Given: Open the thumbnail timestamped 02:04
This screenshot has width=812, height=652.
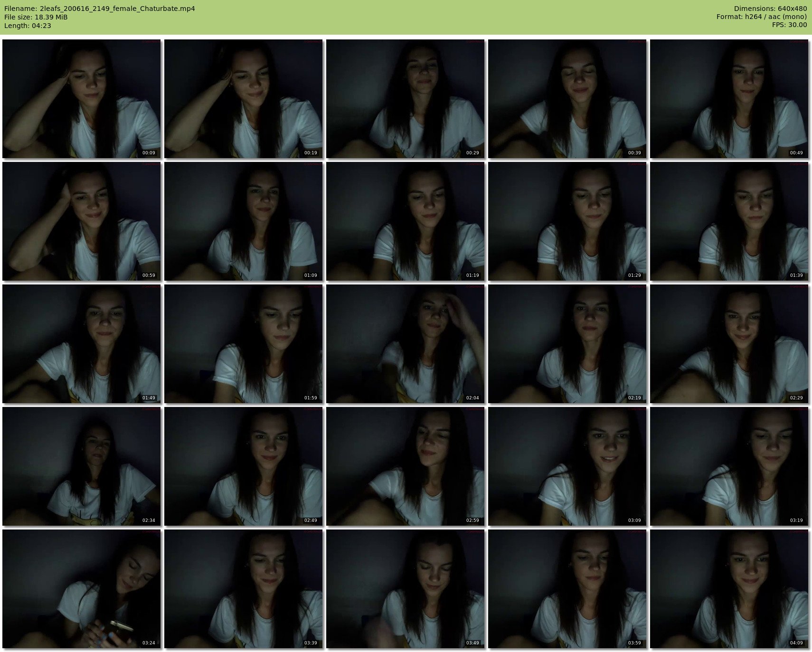Looking at the screenshot, I should coord(405,344).
